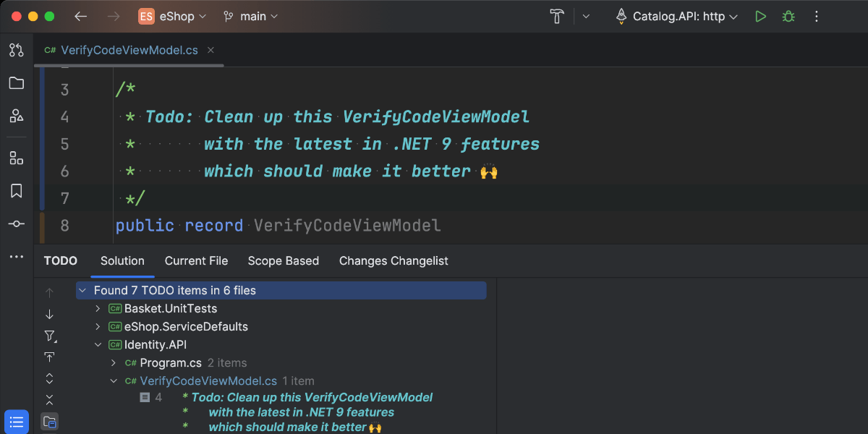Open the Bookmarks tool window

[16, 191]
